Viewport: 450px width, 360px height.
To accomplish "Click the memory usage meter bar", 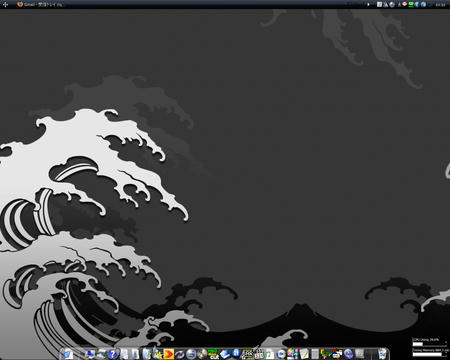I will (x=429, y=354).
